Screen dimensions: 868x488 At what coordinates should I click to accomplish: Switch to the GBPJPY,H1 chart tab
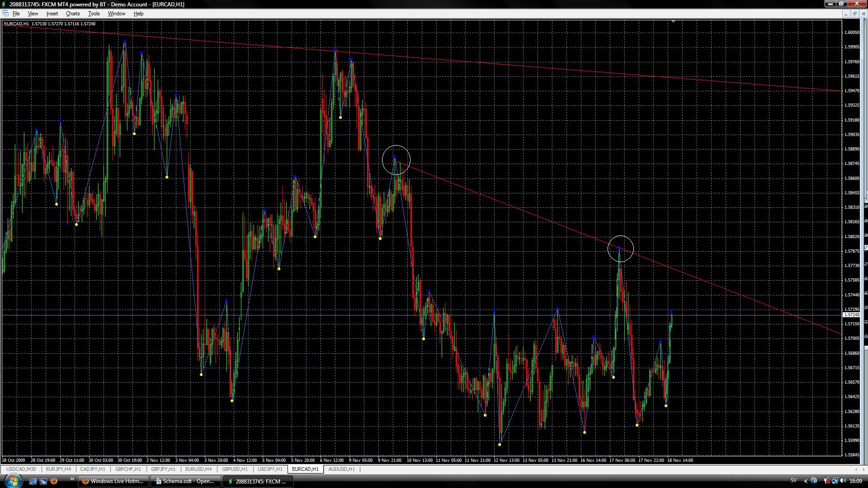click(163, 469)
